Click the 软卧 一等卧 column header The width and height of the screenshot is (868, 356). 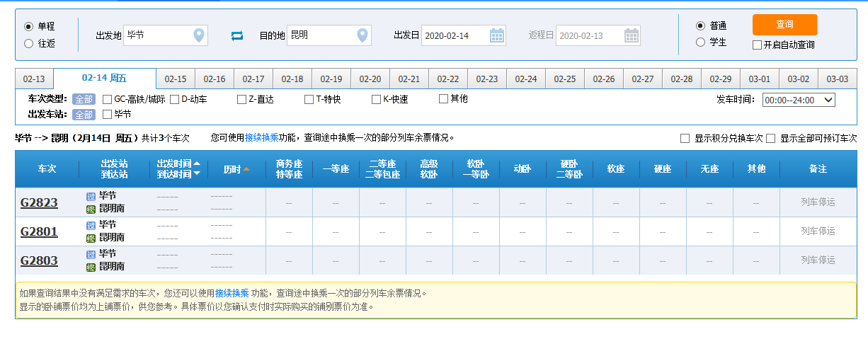point(476,169)
